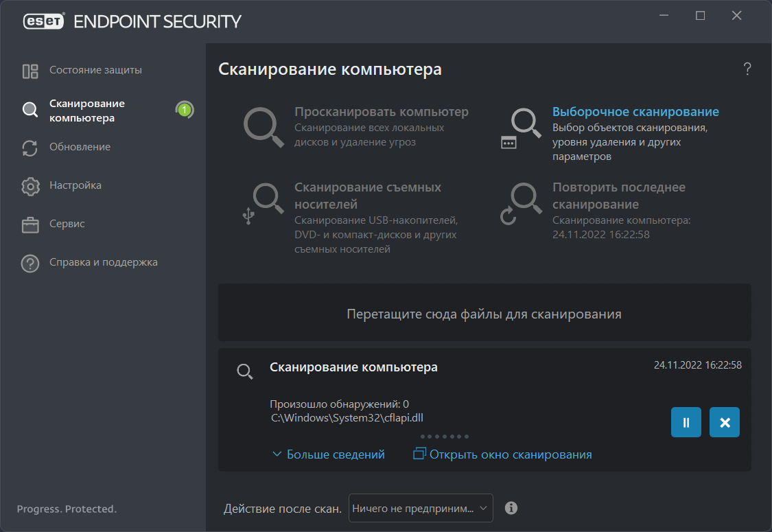Image resolution: width=772 pixels, height=532 pixels.
Task: Open Состояние защиты section
Action: (x=95, y=70)
